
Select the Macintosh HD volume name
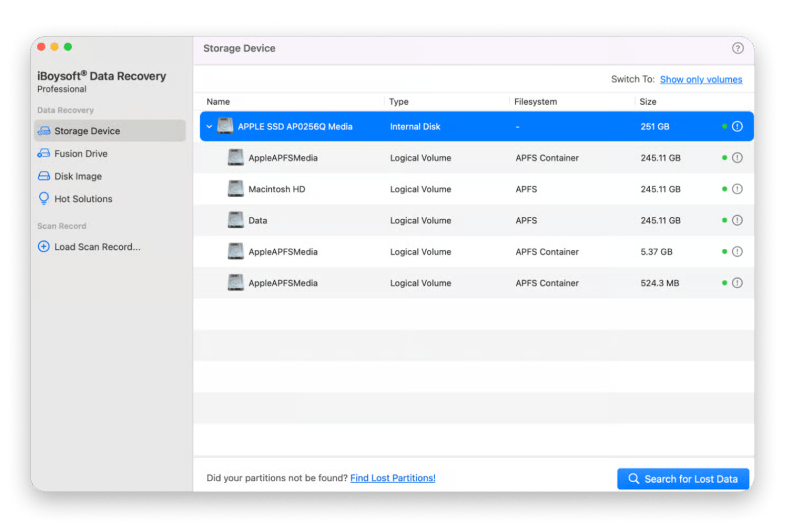(277, 189)
